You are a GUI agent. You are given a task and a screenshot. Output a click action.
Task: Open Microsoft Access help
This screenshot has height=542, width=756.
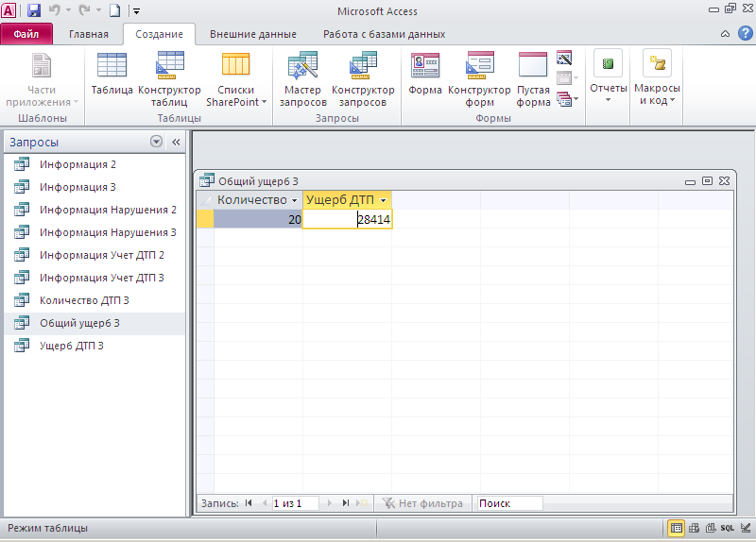click(x=746, y=33)
